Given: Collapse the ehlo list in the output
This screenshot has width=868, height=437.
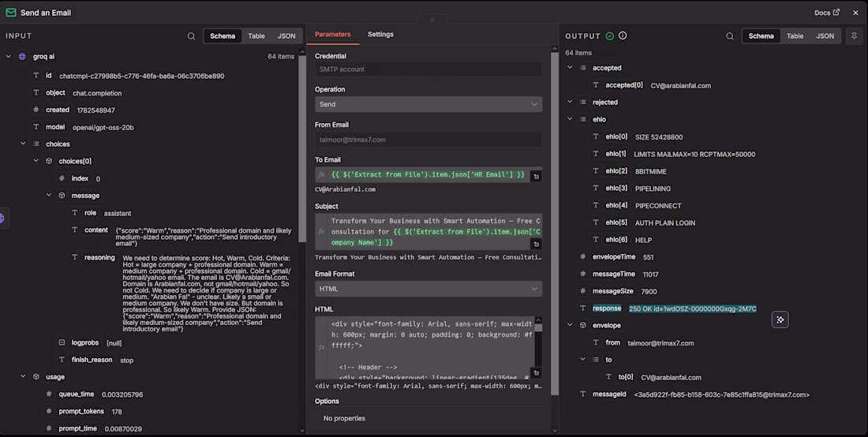Looking at the screenshot, I should point(571,119).
